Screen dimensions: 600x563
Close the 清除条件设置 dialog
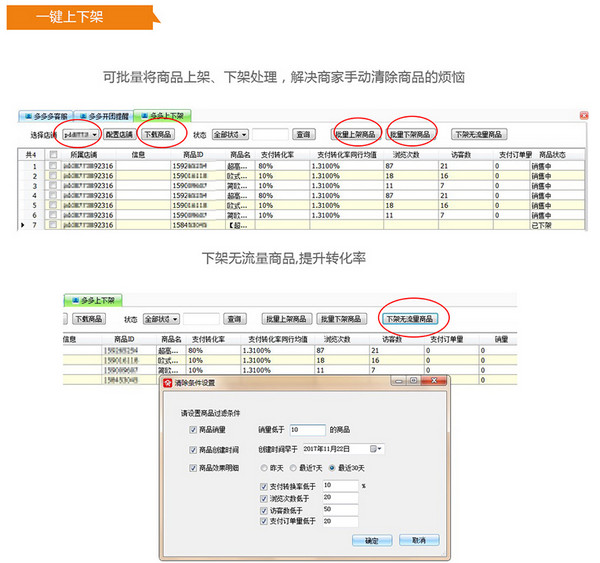[434, 380]
